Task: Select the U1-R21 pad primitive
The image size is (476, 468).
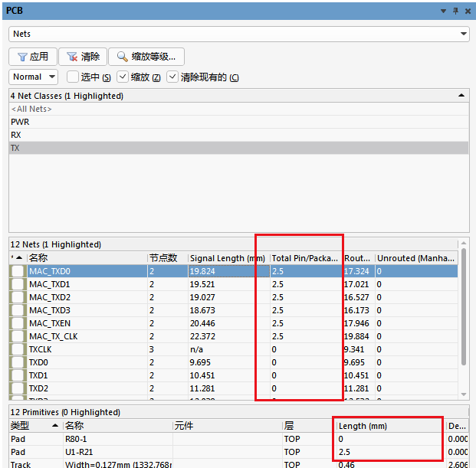Action: click(x=238, y=452)
